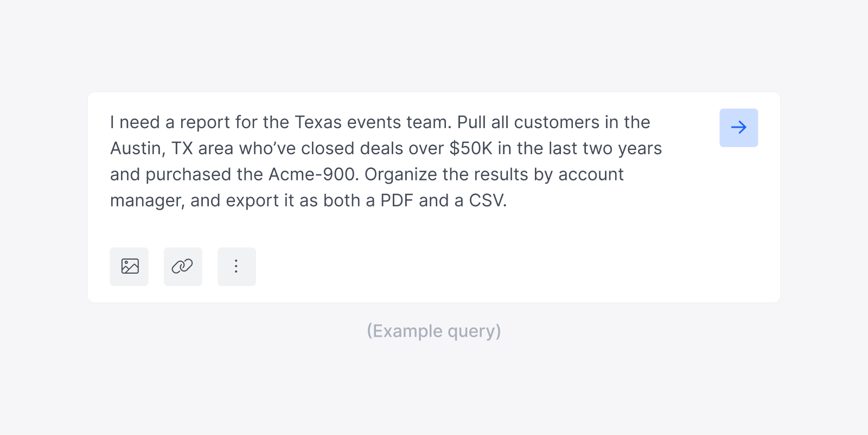The width and height of the screenshot is (868, 435).
Task: Open the link attachment tool
Action: [x=183, y=267]
